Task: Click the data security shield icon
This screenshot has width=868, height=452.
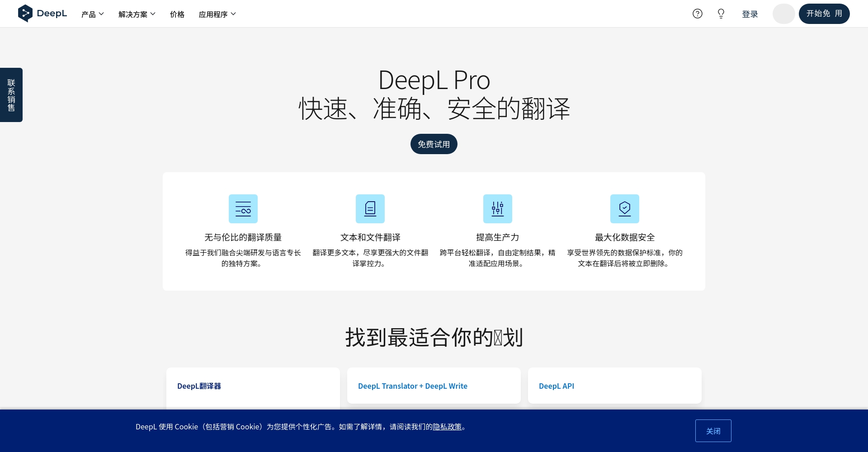Action: pos(625,209)
